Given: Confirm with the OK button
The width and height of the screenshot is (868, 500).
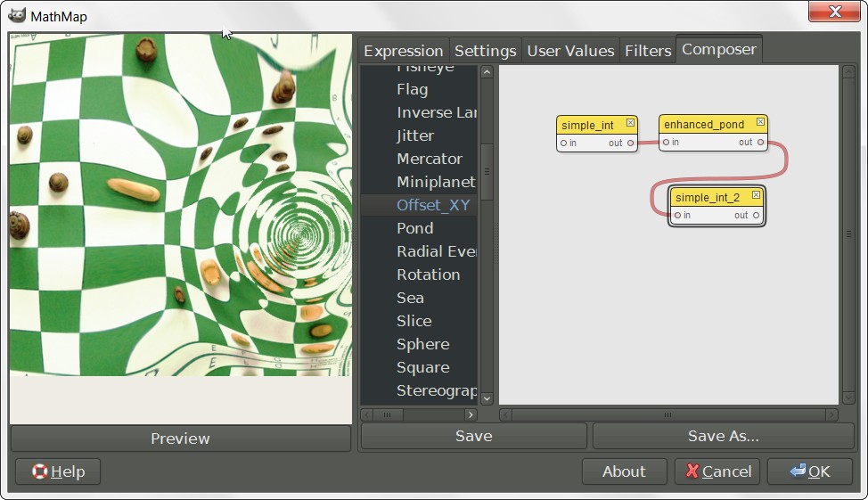Looking at the screenshot, I should [810, 471].
